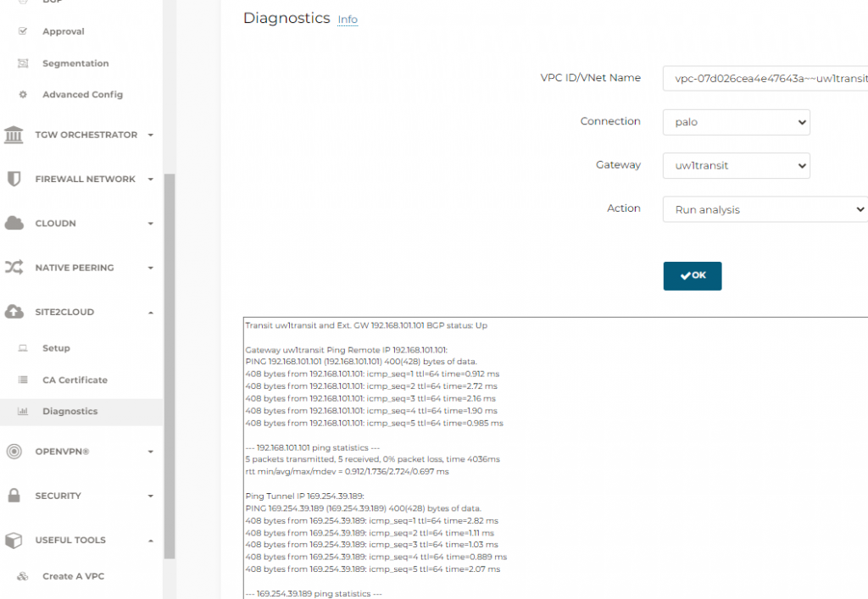Click the 'VPC ID/VNet Name' field label
This screenshot has height=599, width=868.
pyautogui.click(x=590, y=78)
